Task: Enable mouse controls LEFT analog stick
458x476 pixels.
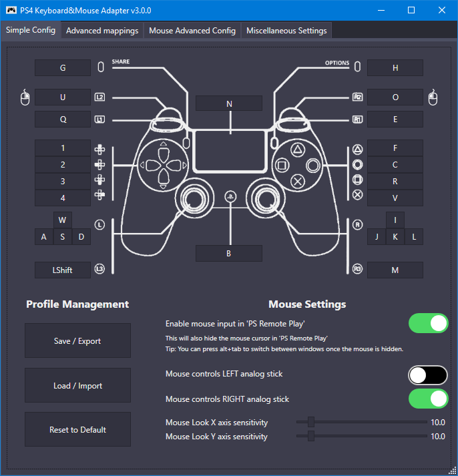Action: (428, 375)
